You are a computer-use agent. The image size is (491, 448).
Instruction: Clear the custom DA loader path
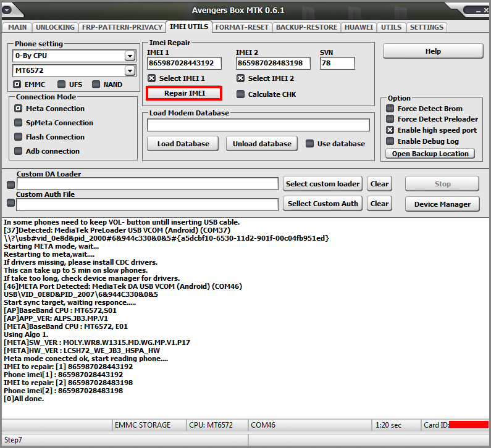point(379,184)
